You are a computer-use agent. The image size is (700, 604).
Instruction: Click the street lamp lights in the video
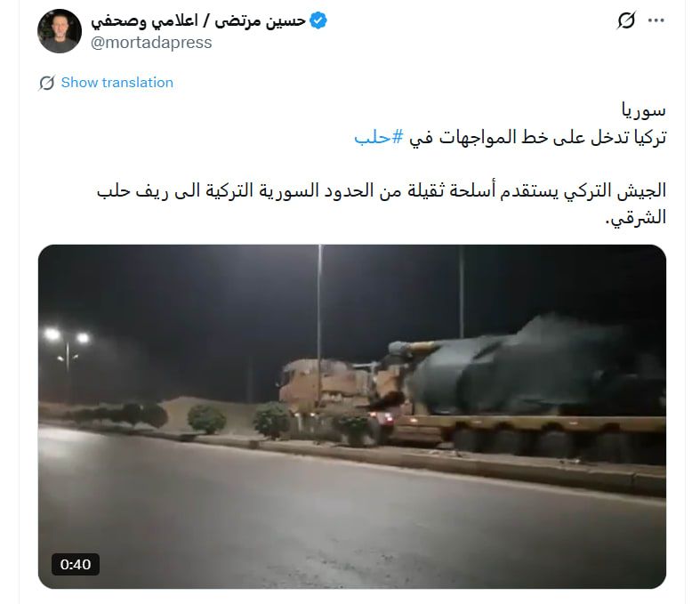67,334
